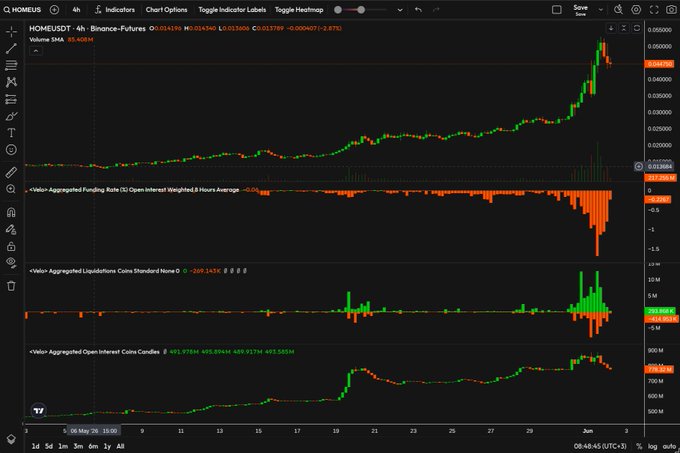Set range to 3m

(78, 446)
